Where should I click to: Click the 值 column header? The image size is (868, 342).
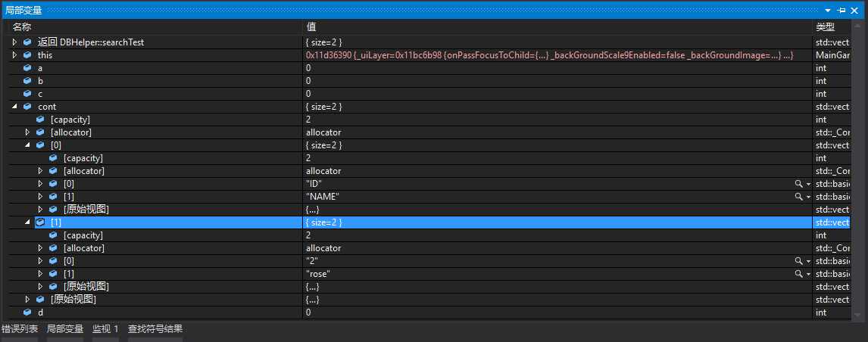(x=558, y=26)
